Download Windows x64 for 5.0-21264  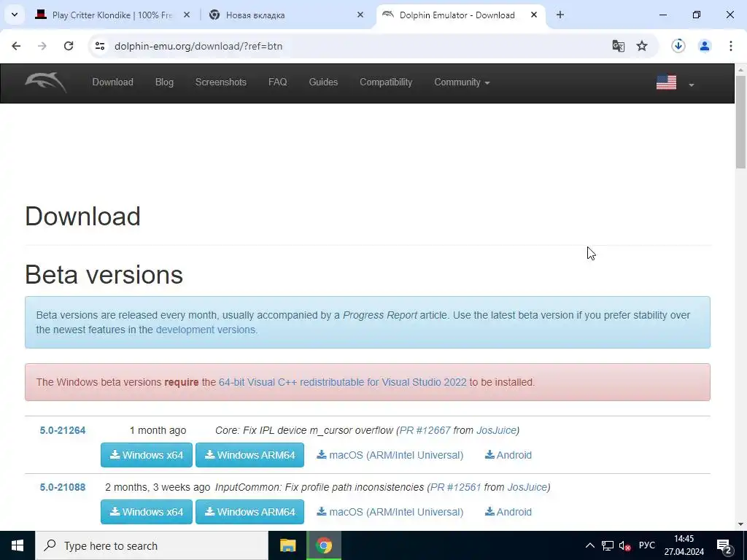146,455
